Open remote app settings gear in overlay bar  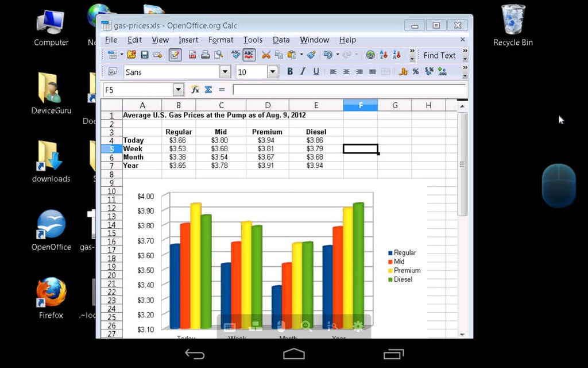(x=358, y=327)
